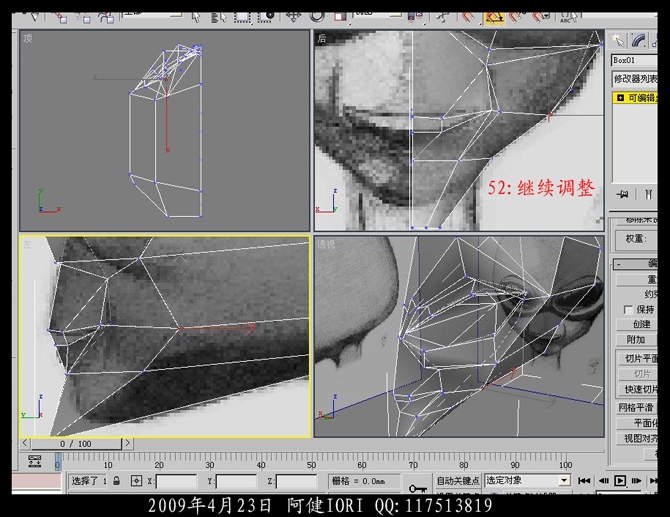Click Y coordinate input field
The width and height of the screenshot is (670, 517).
pyautogui.click(x=236, y=482)
